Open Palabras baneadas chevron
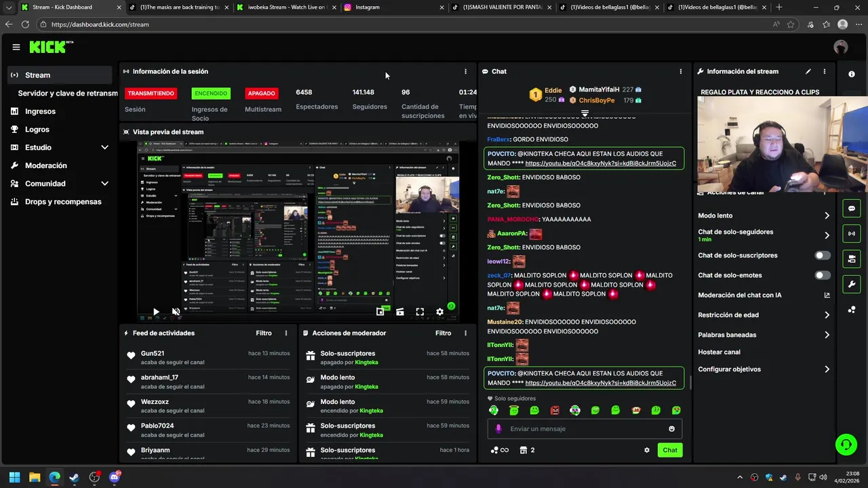This screenshot has height=488, width=868. (827, 335)
